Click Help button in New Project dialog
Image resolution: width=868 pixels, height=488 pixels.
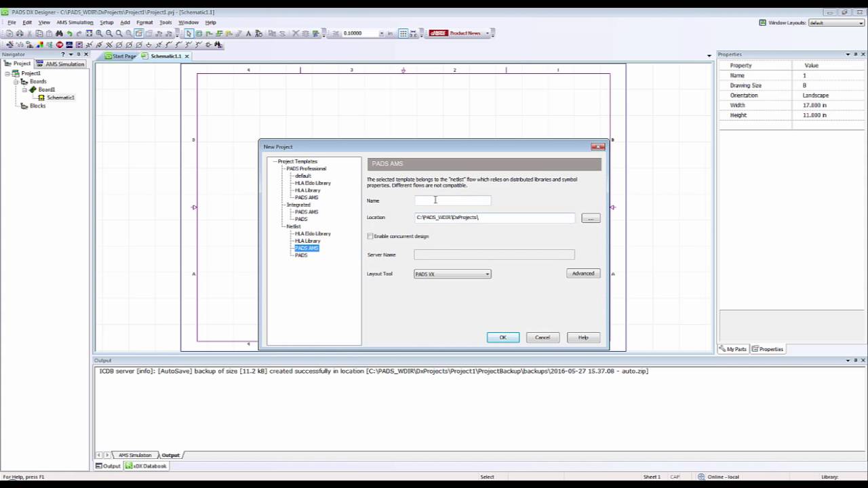coord(583,338)
